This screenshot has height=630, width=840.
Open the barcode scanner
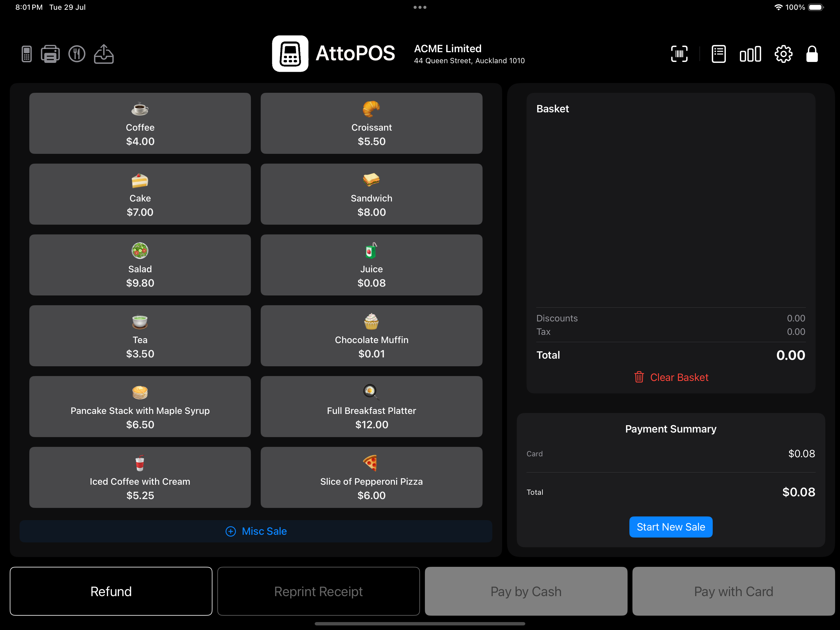coord(679,54)
